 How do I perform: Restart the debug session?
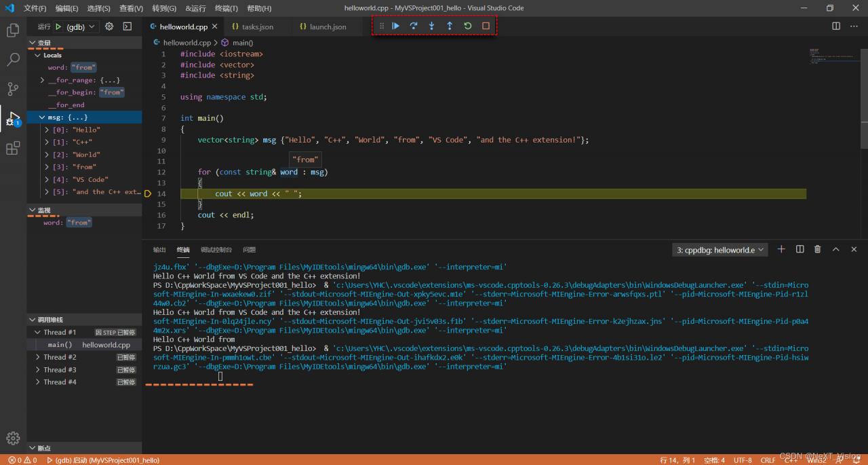pyautogui.click(x=467, y=26)
